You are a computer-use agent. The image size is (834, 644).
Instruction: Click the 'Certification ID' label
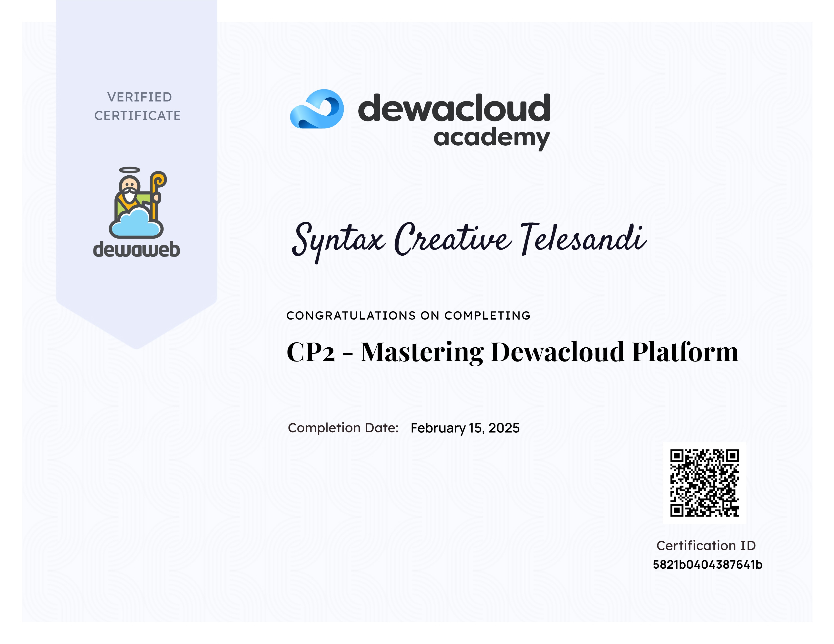tap(706, 545)
